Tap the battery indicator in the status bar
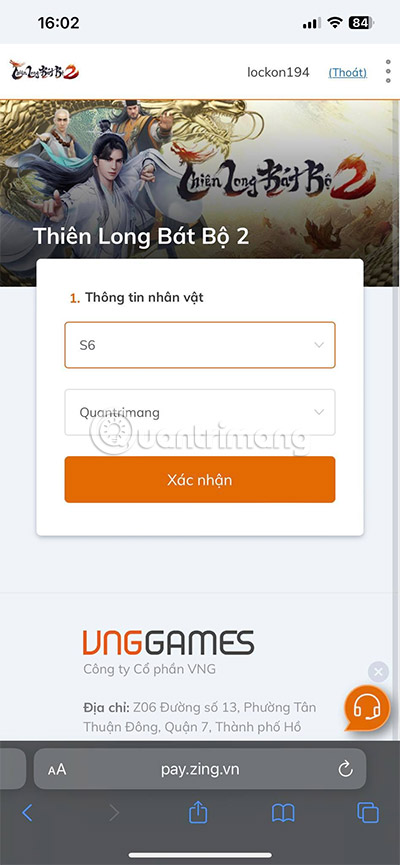Image resolution: width=400 pixels, height=865 pixels. coord(361,23)
